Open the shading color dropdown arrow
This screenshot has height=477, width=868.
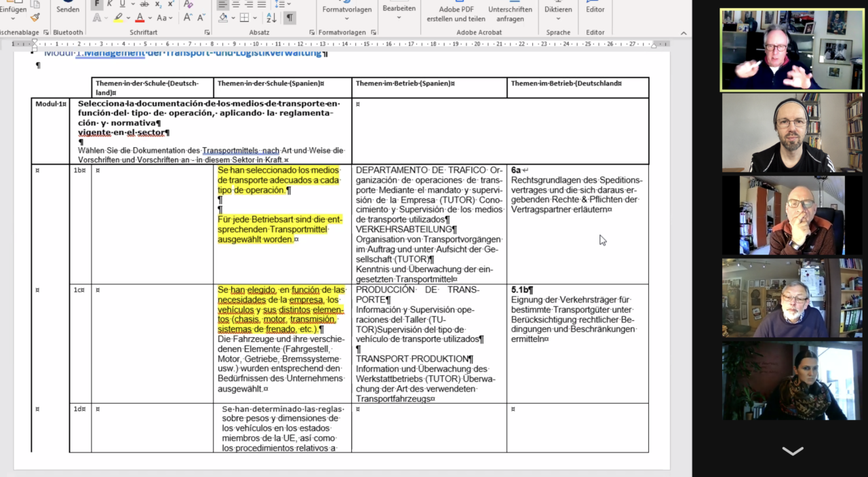click(x=233, y=18)
